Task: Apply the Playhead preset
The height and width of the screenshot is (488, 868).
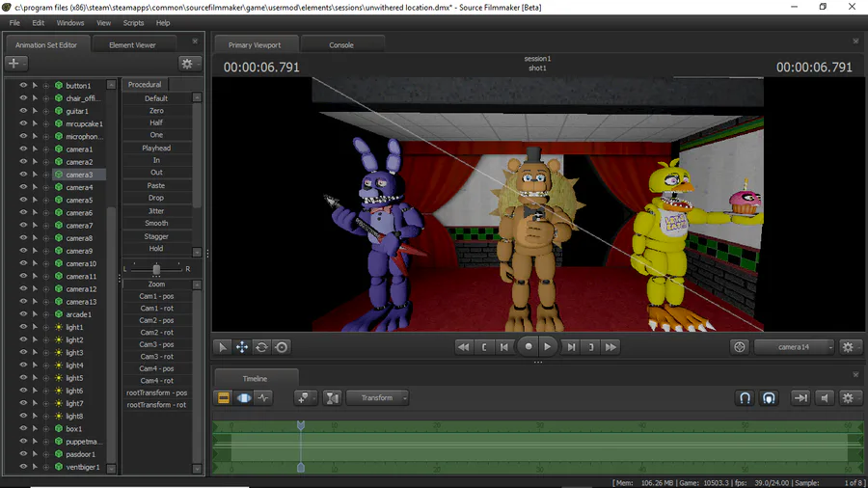Action: (156, 149)
